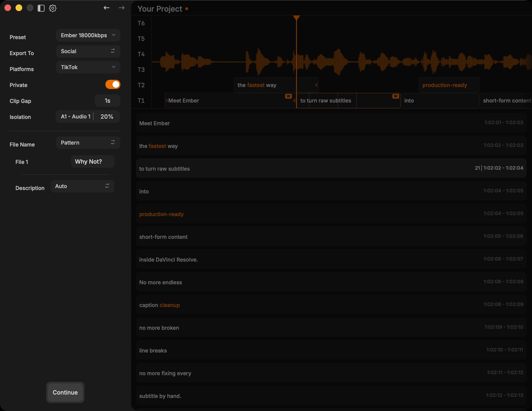Change File Name Pattern selector

[88, 142]
